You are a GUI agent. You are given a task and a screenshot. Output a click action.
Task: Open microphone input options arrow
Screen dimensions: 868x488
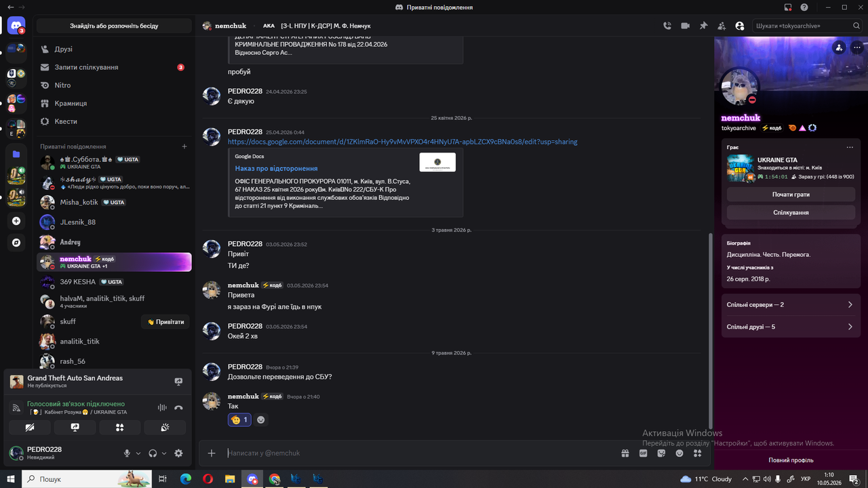tap(138, 453)
